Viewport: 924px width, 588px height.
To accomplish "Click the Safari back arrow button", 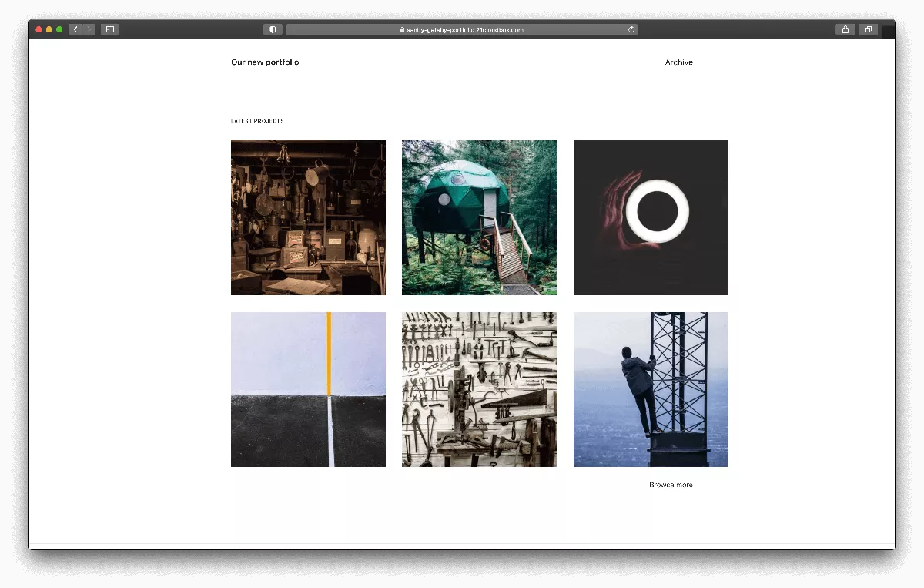I will pyautogui.click(x=75, y=30).
